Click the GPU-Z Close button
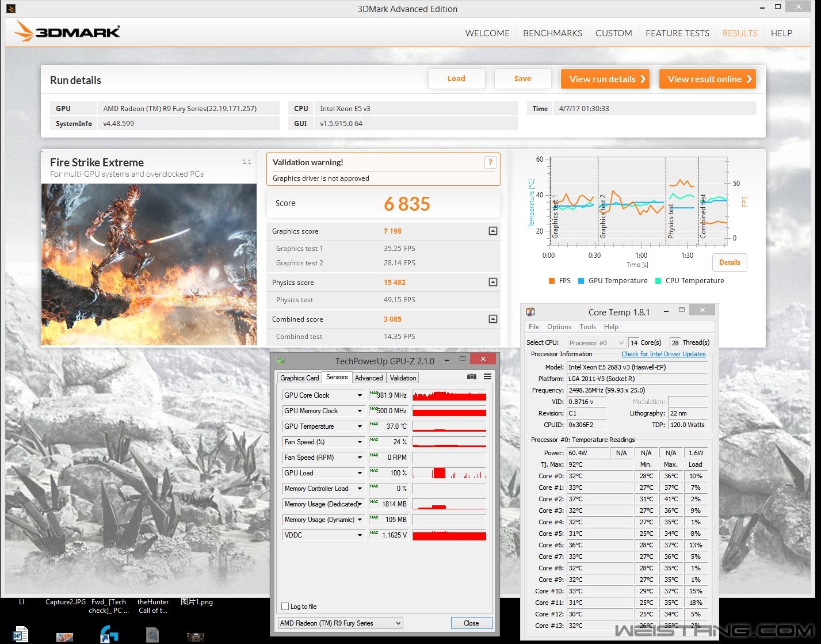821x644 pixels. (x=471, y=623)
